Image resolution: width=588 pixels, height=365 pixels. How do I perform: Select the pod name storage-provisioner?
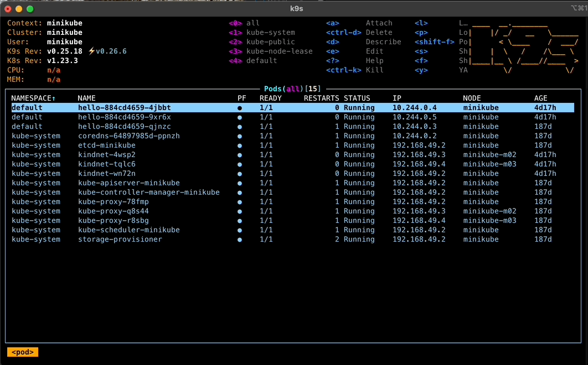120,239
